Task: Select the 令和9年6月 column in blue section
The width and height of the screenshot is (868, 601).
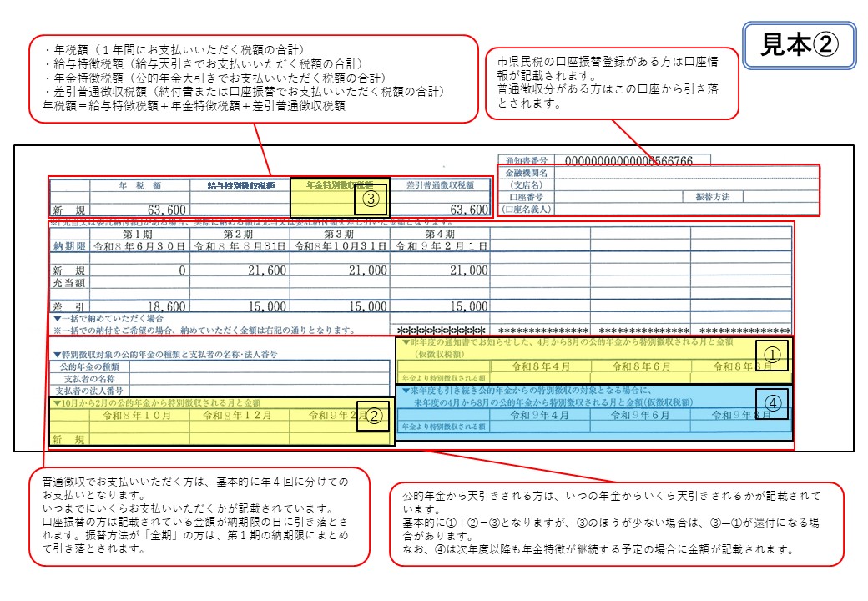Action: (x=640, y=415)
